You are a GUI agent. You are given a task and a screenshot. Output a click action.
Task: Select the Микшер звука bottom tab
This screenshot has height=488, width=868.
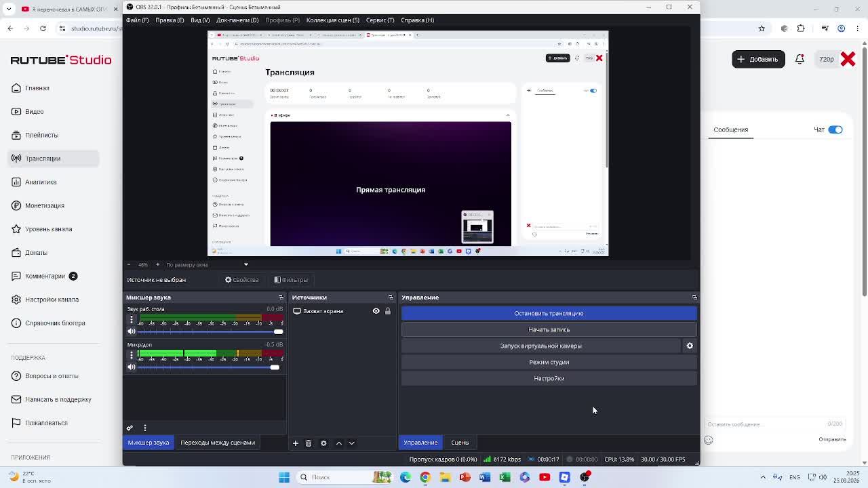tap(149, 443)
